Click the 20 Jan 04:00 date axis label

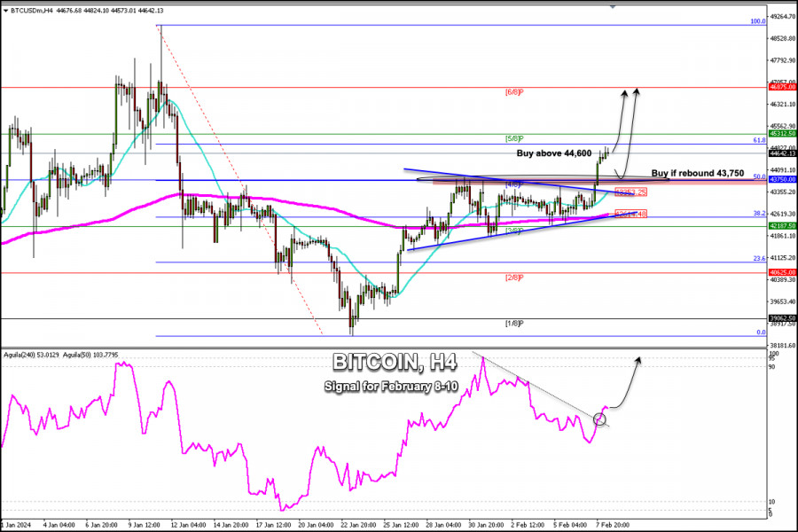(x=316, y=525)
